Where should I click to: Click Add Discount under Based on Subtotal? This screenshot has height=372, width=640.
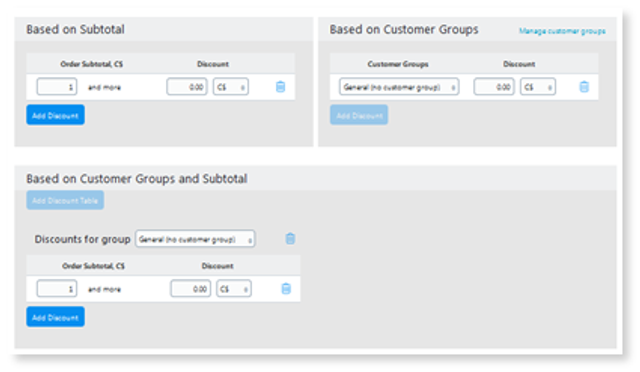56,115
